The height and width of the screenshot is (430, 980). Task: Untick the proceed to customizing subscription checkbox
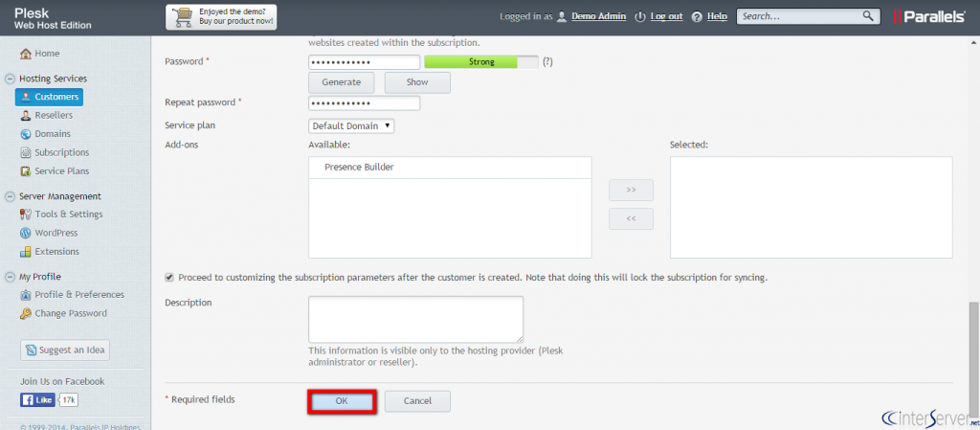pos(169,277)
